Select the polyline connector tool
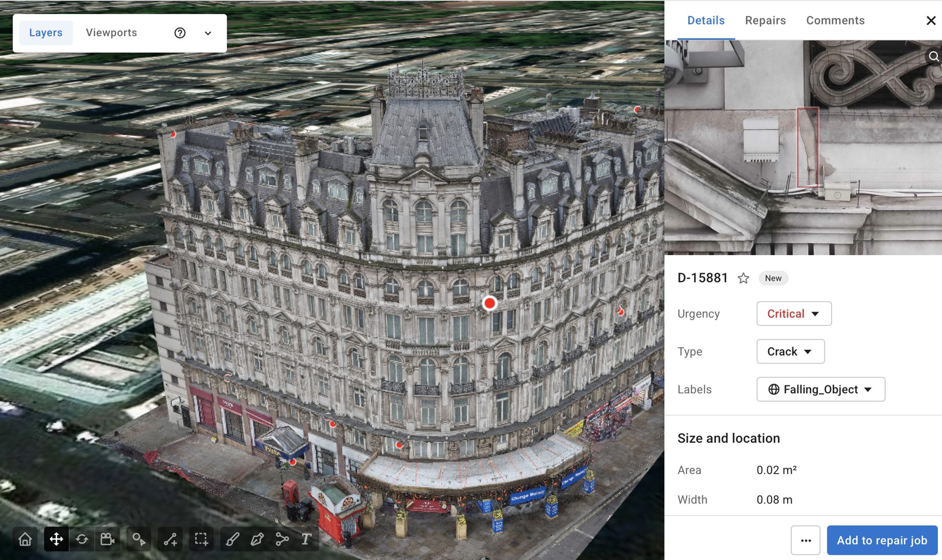The height and width of the screenshot is (560, 942). coord(282,539)
